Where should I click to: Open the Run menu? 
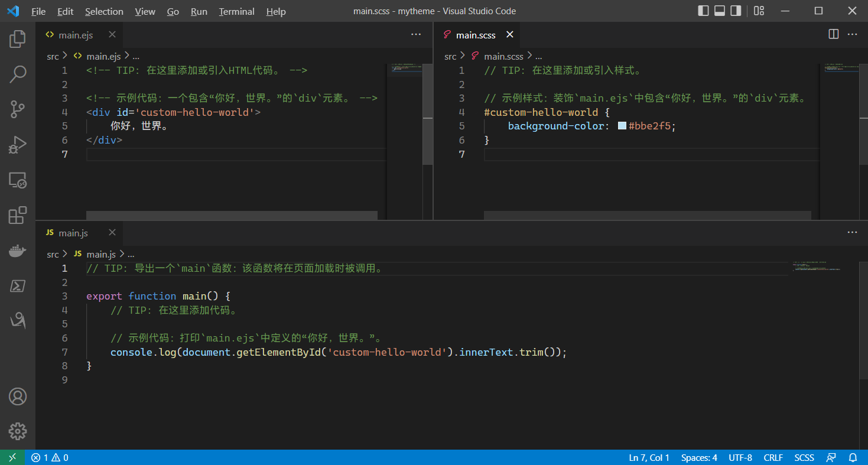point(199,11)
